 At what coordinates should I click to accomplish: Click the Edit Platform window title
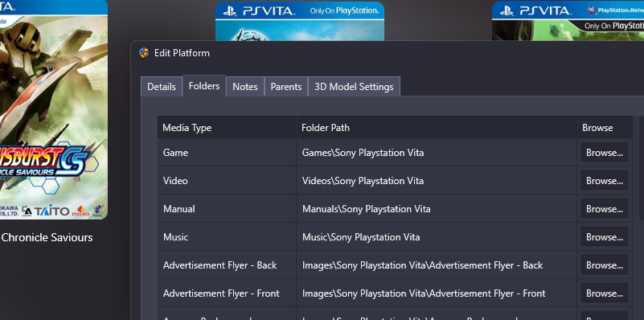182,53
